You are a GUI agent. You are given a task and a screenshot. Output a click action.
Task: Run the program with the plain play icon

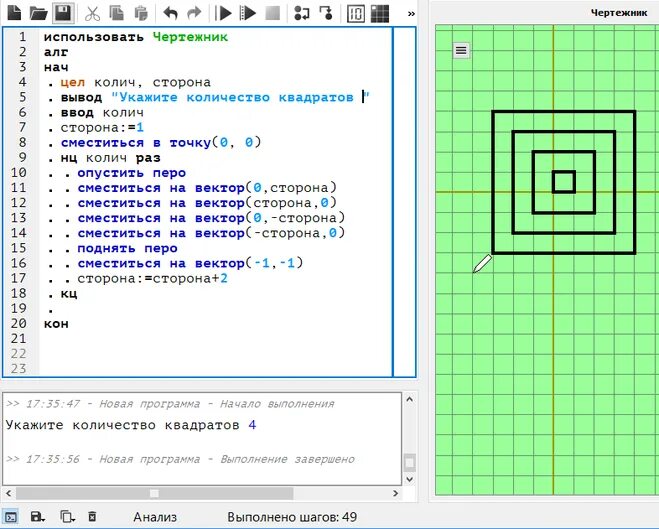tap(224, 13)
